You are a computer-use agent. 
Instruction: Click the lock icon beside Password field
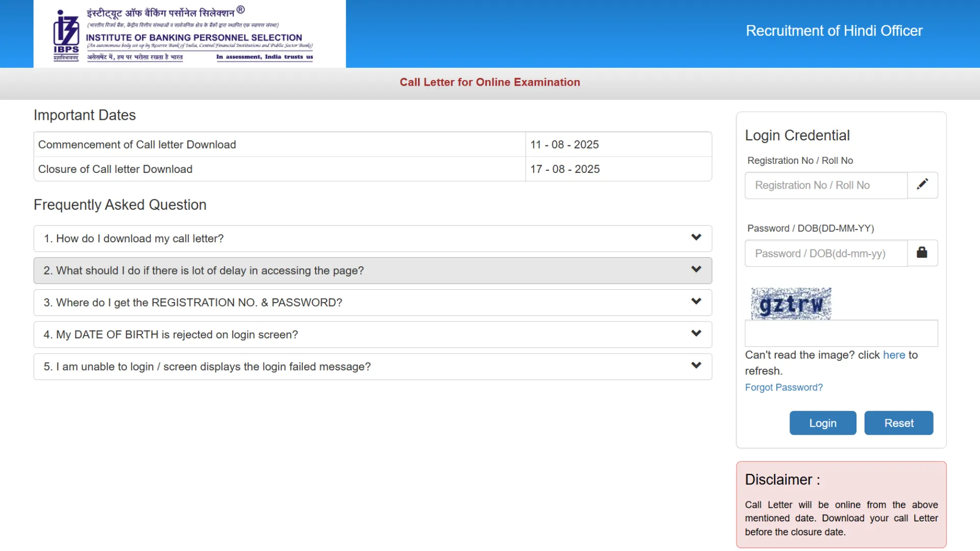(922, 253)
